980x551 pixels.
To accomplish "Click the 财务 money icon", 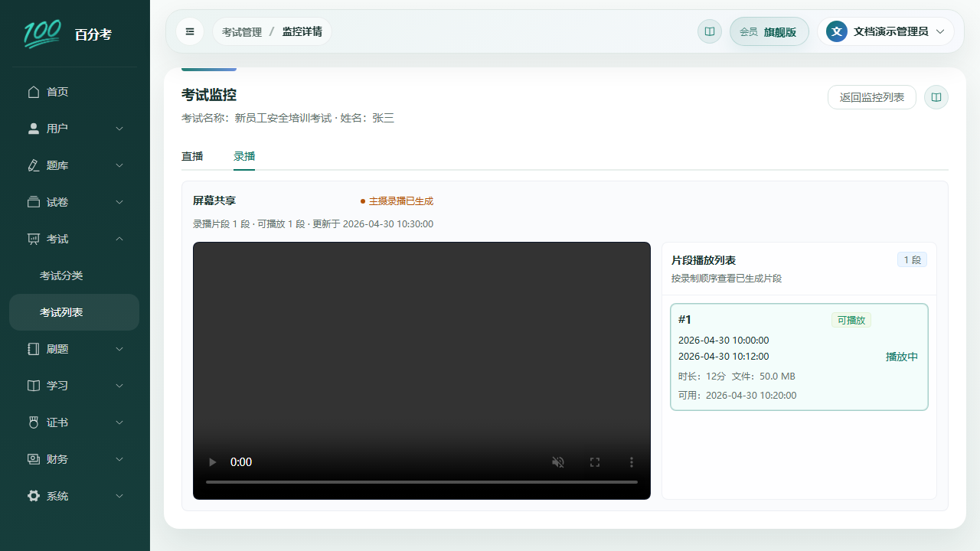I will (x=34, y=459).
